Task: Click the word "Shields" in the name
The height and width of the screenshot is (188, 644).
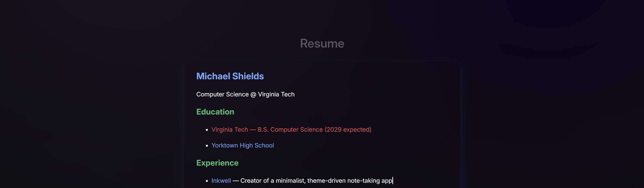Action: coord(248,76)
